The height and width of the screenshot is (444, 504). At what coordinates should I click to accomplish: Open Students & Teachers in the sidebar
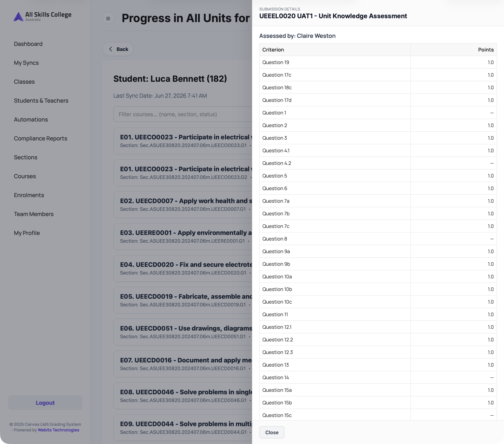[x=41, y=101]
